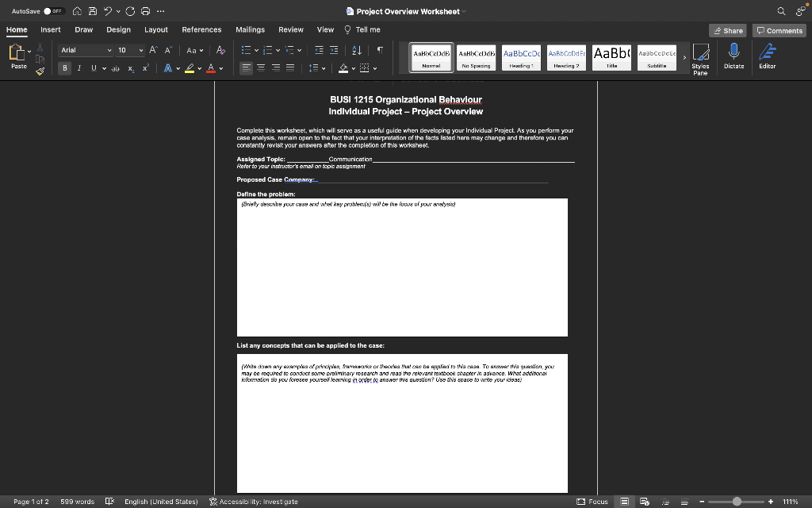Open the References tab
This screenshot has width=812, height=508.
tap(201, 29)
